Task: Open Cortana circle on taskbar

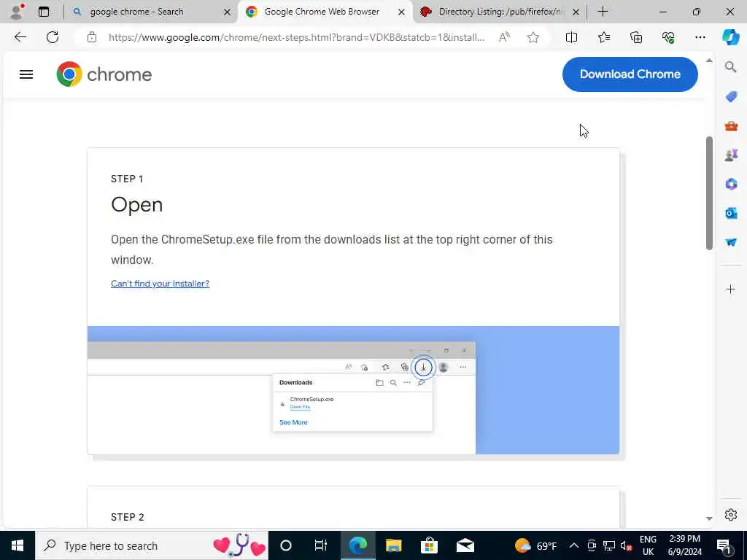Action: [x=286, y=545]
